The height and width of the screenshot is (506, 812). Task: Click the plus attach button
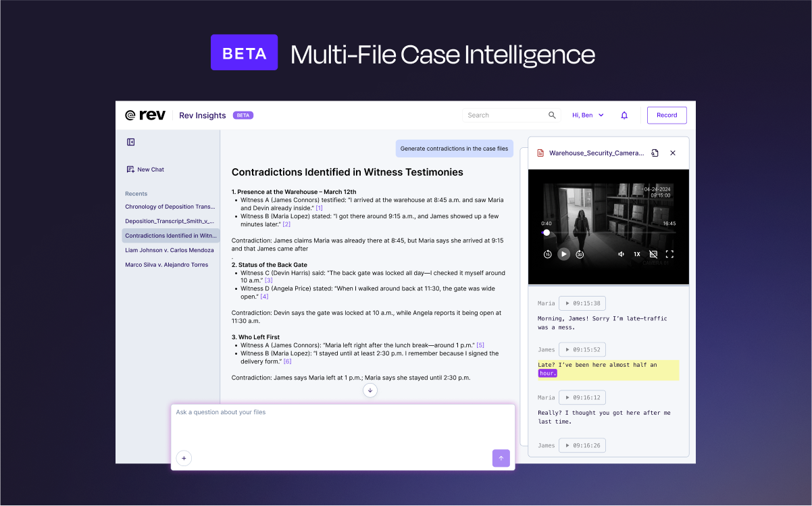[x=184, y=458]
